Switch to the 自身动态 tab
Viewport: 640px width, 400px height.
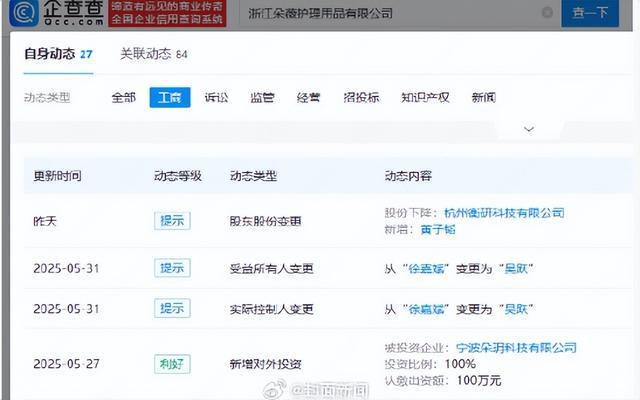click(x=58, y=54)
